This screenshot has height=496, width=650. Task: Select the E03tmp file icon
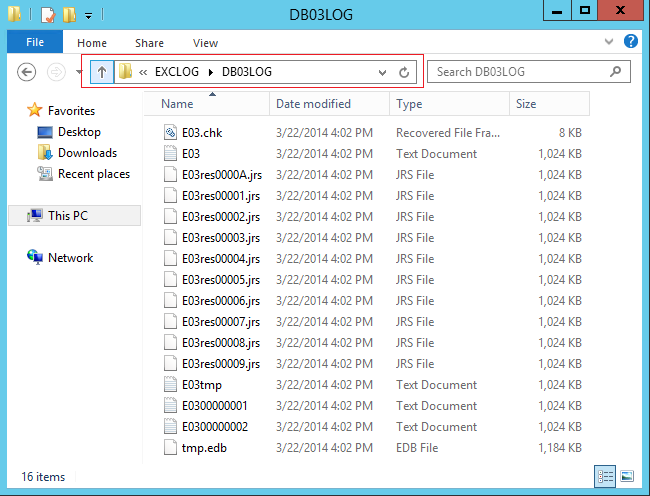pos(170,385)
